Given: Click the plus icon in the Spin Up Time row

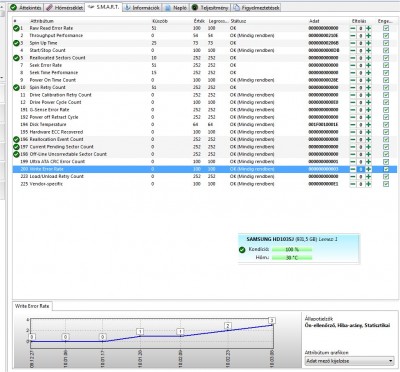Looking at the screenshot, I should pos(368,43).
